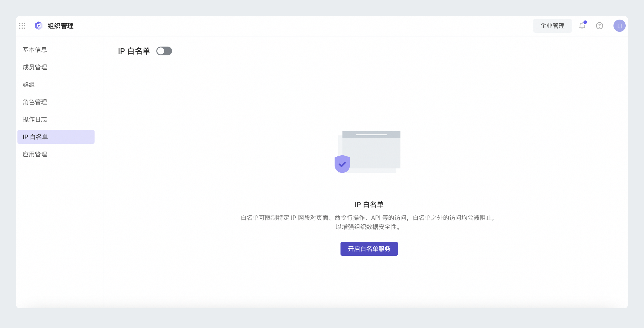Select the IP 白名单 sidebar item
This screenshot has width=644, height=328.
click(x=56, y=137)
